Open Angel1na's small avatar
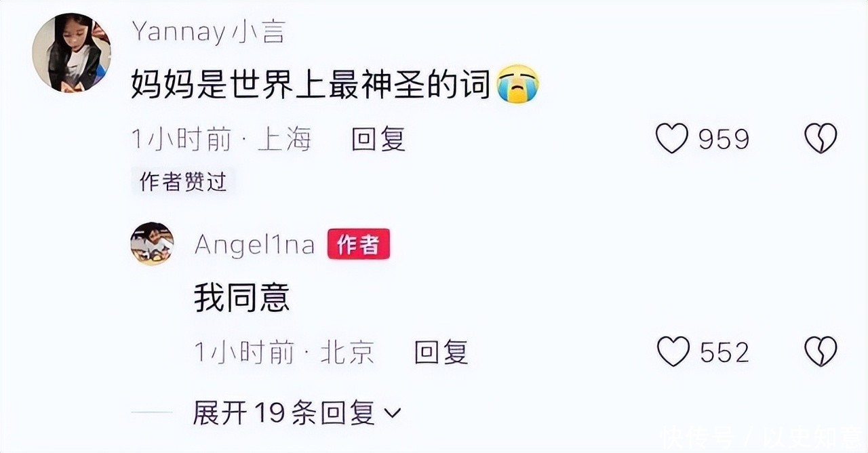Screen dimensions: 868x453 coord(152,244)
